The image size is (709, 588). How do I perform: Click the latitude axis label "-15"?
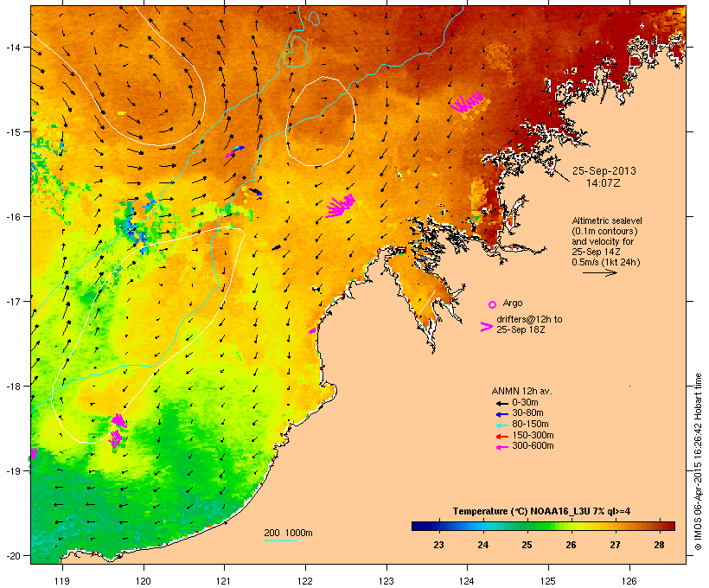point(12,131)
